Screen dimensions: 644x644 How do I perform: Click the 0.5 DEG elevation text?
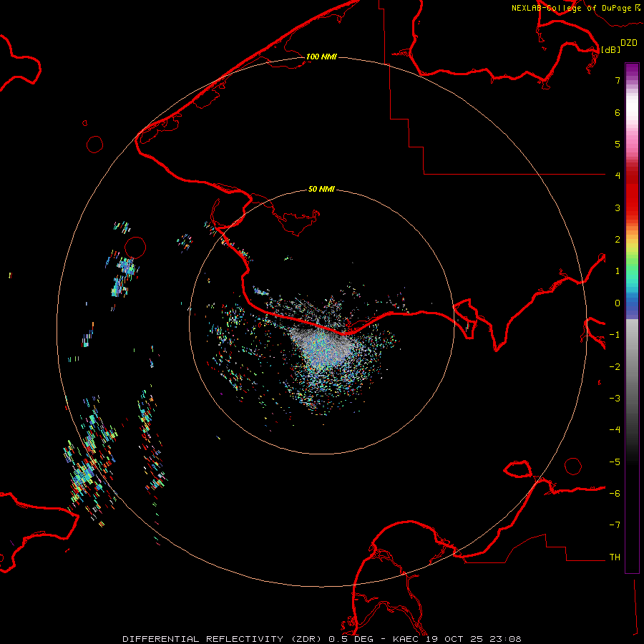coord(351,639)
